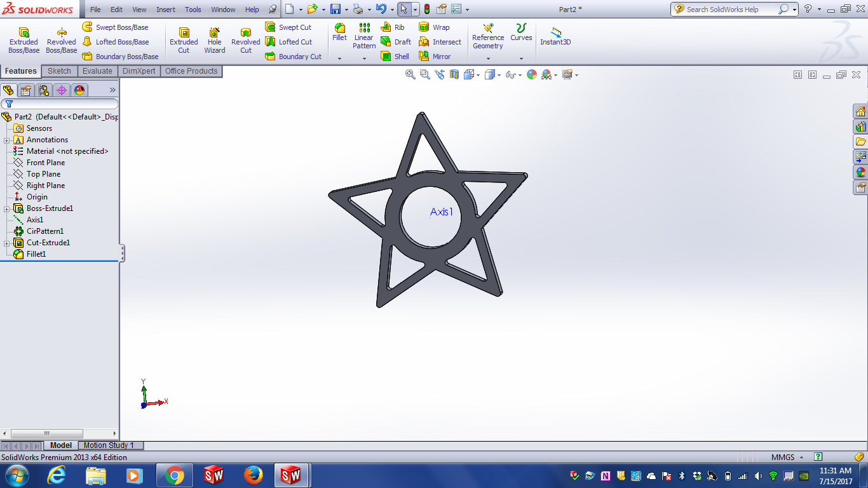Select the Draft tool

coord(396,42)
